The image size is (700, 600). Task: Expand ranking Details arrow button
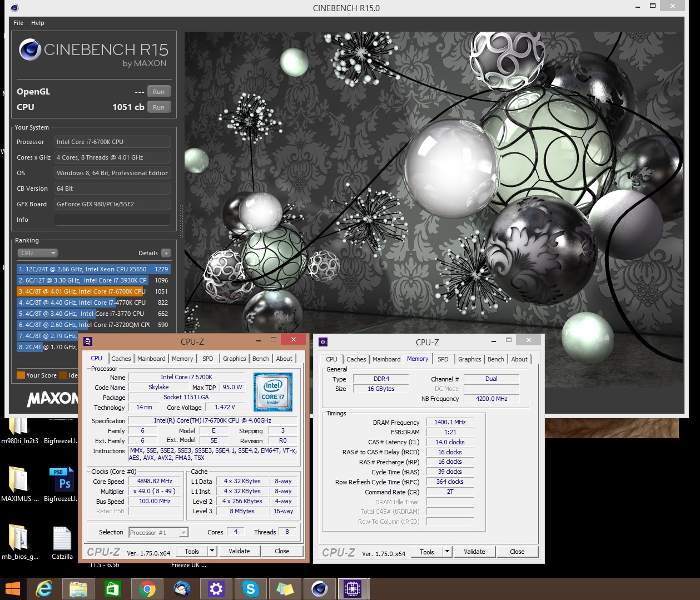pyautogui.click(x=166, y=253)
